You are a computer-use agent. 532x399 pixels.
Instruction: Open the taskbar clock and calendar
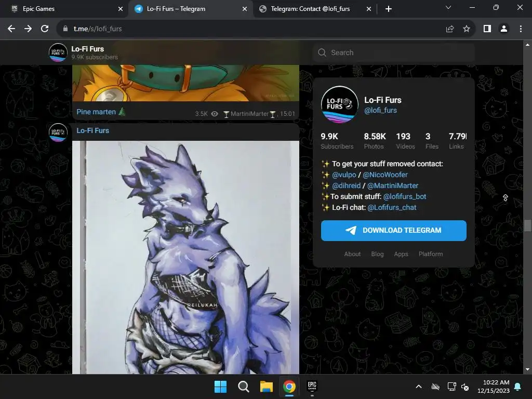pyautogui.click(x=494, y=387)
